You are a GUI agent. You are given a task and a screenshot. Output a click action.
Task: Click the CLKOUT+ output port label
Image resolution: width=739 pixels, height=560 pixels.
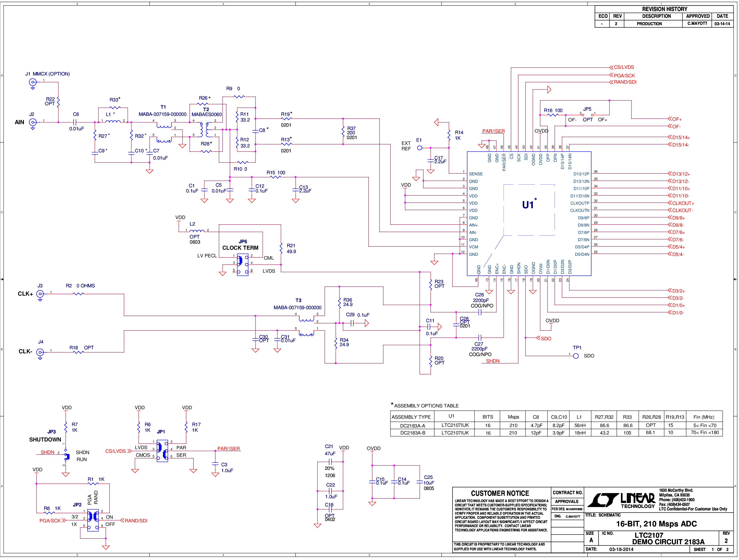681,203
